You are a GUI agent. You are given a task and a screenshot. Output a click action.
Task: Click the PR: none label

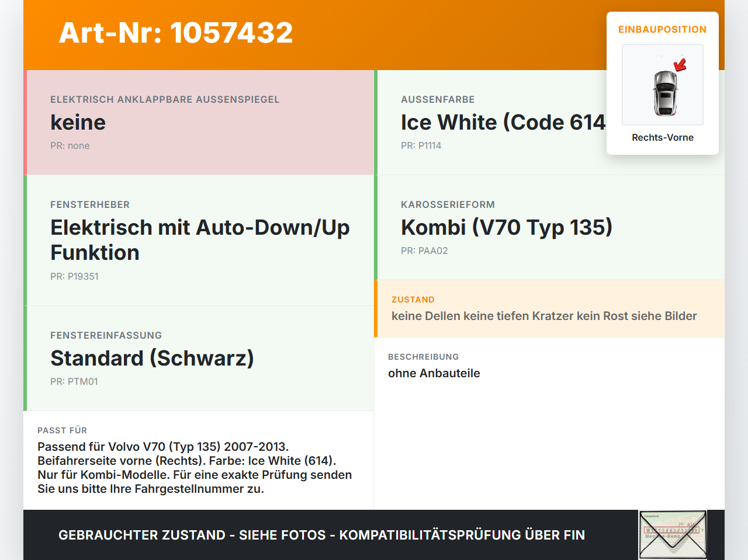pyautogui.click(x=70, y=145)
